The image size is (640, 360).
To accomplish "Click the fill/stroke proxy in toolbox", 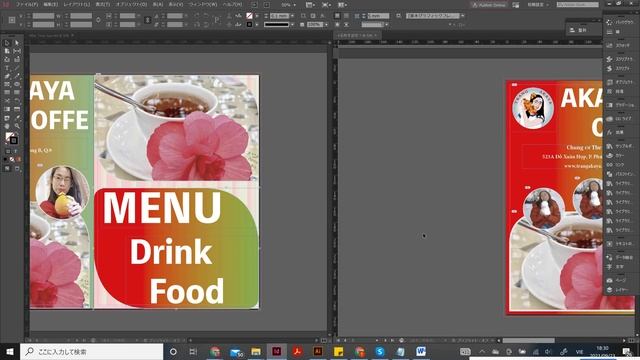I will [x=11, y=138].
